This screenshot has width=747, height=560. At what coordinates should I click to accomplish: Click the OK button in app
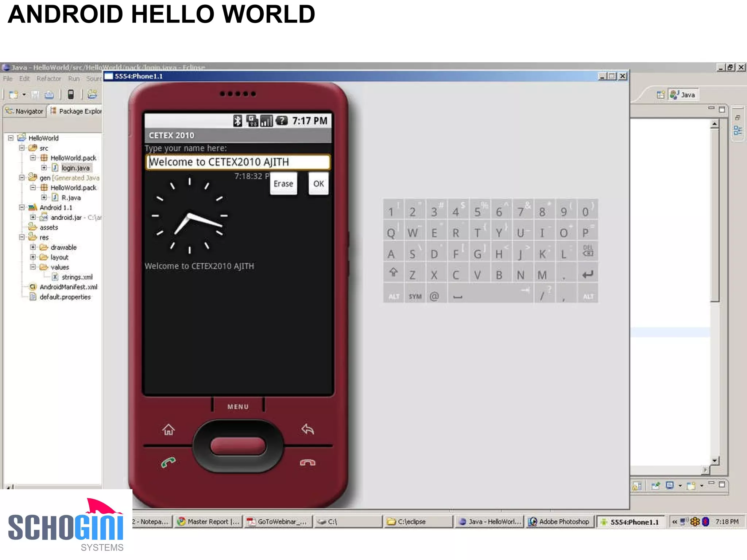tap(318, 183)
